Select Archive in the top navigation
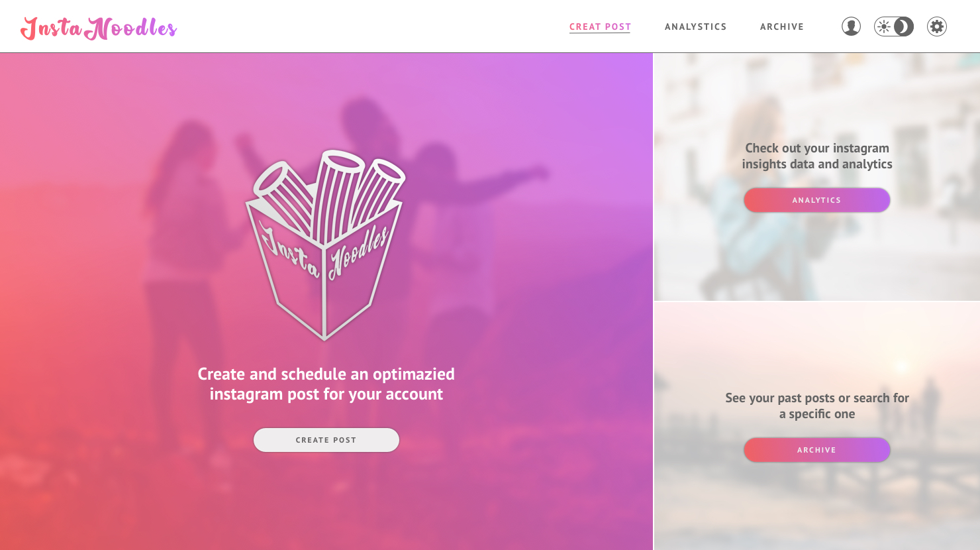The height and width of the screenshot is (550, 980). [782, 27]
